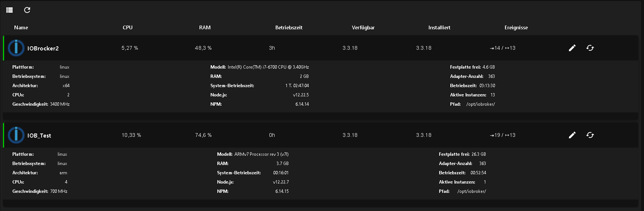Click the IOBrocker2 events count 14 / 13
Screen dimensions: 644x211
coord(503,48)
